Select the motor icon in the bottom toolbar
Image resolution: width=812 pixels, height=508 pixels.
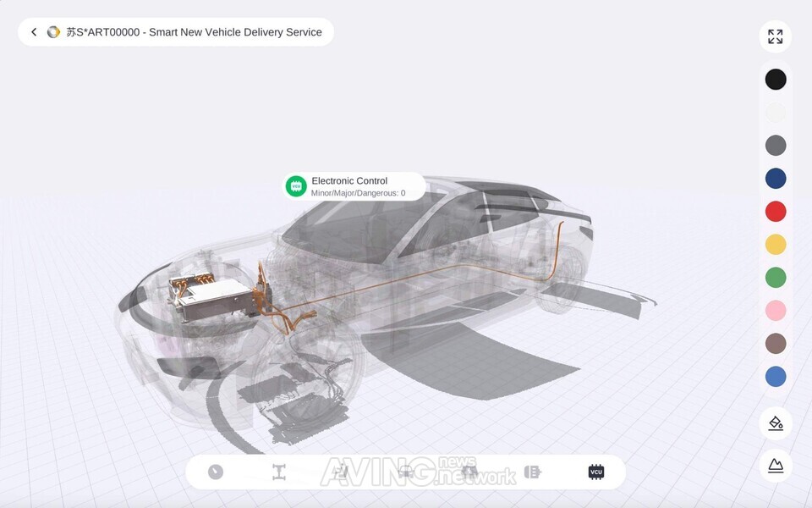click(x=343, y=472)
